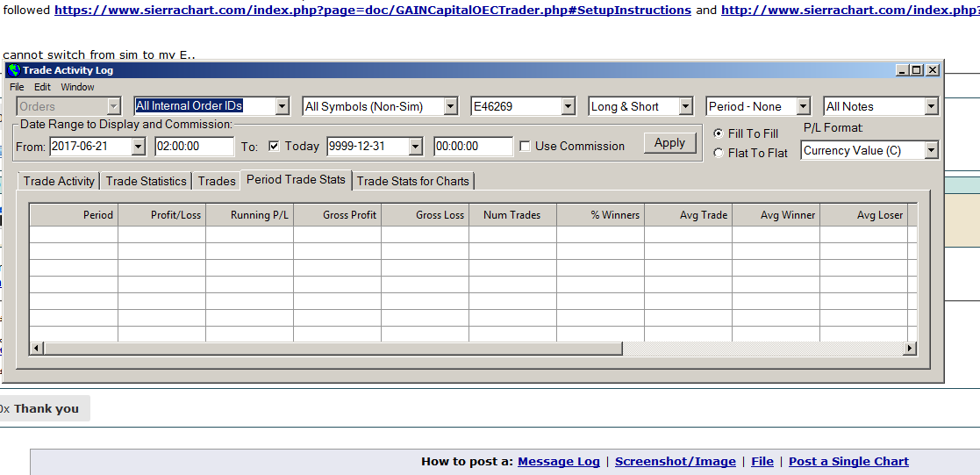The image size is (980, 475).
Task: Select the Fill To Fill radio button
Action: [719, 133]
